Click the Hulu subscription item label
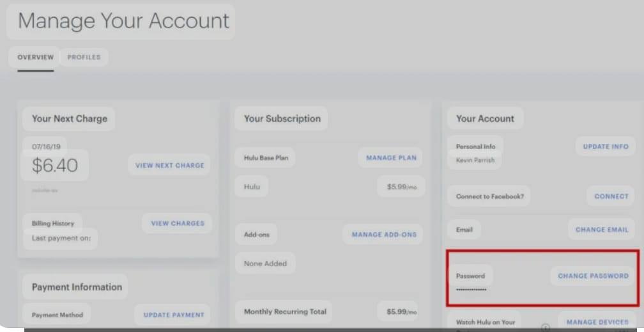This screenshot has width=644, height=332. coord(252,187)
